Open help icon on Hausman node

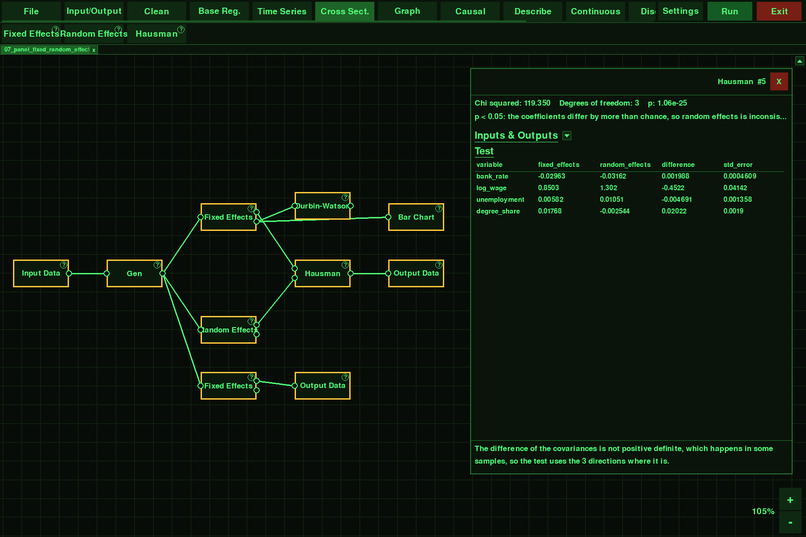[345, 265]
